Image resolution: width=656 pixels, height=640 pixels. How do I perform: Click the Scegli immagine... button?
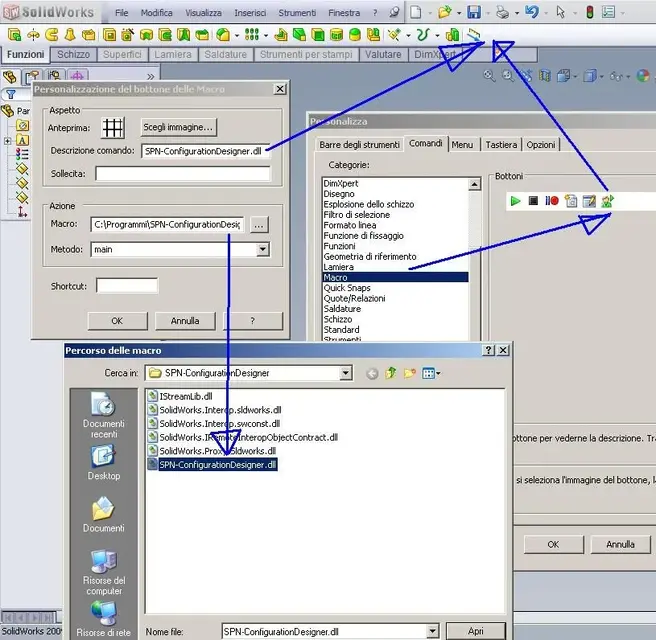point(179,127)
